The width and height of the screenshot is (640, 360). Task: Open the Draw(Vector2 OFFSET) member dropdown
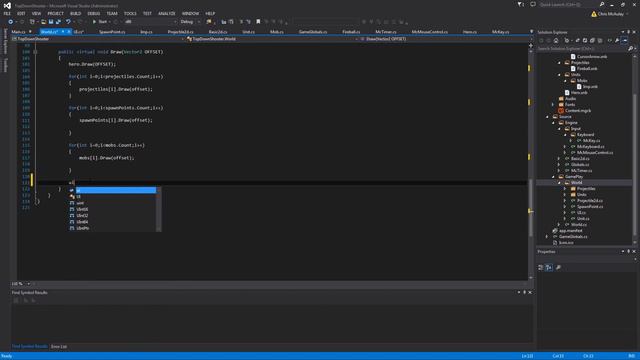(x=445, y=39)
